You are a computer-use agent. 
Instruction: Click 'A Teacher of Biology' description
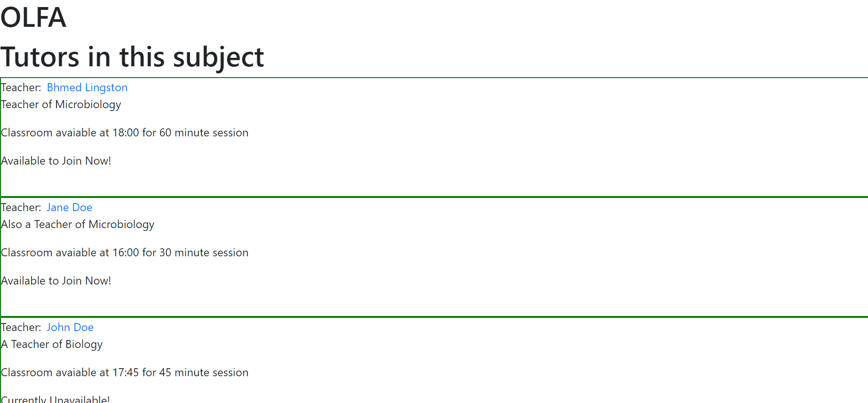click(x=52, y=344)
